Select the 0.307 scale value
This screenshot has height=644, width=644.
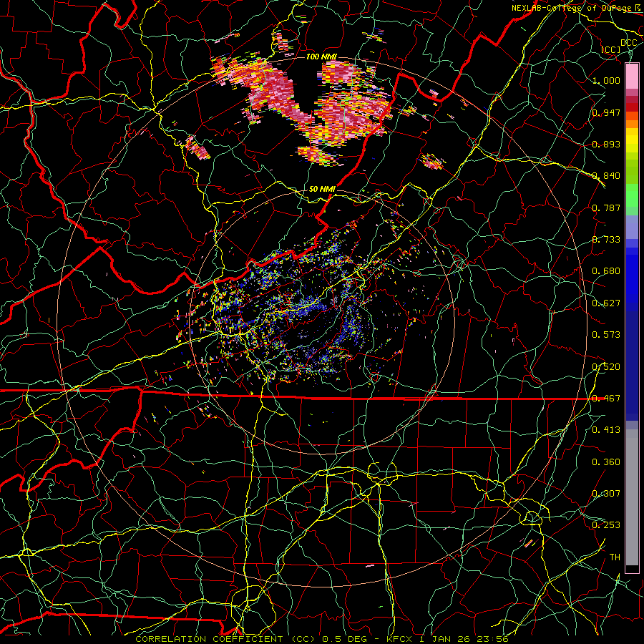pyautogui.click(x=606, y=494)
